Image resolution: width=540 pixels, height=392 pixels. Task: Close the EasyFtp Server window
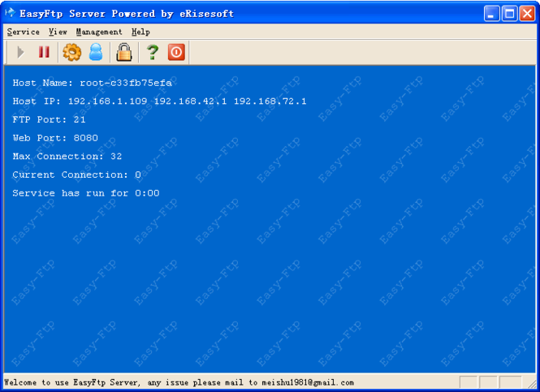point(527,14)
